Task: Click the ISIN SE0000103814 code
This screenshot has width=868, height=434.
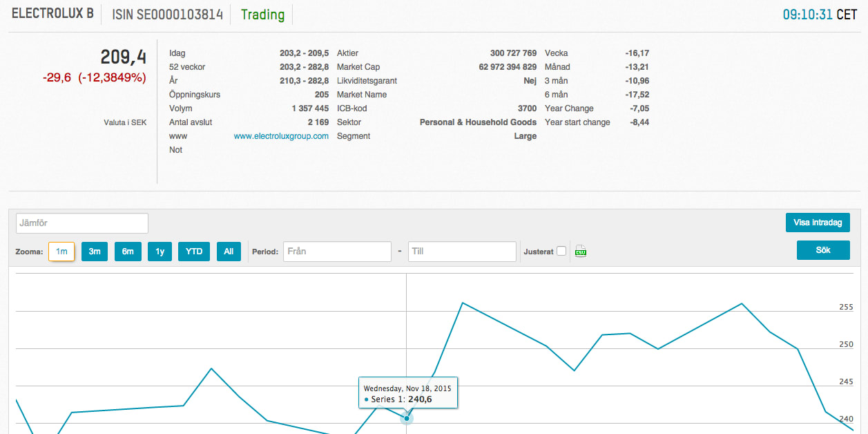Action: point(166,15)
